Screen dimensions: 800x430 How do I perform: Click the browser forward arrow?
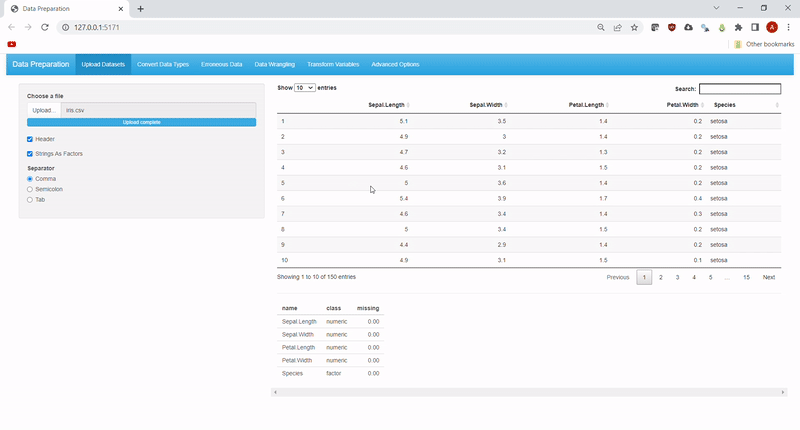pyautogui.click(x=28, y=27)
